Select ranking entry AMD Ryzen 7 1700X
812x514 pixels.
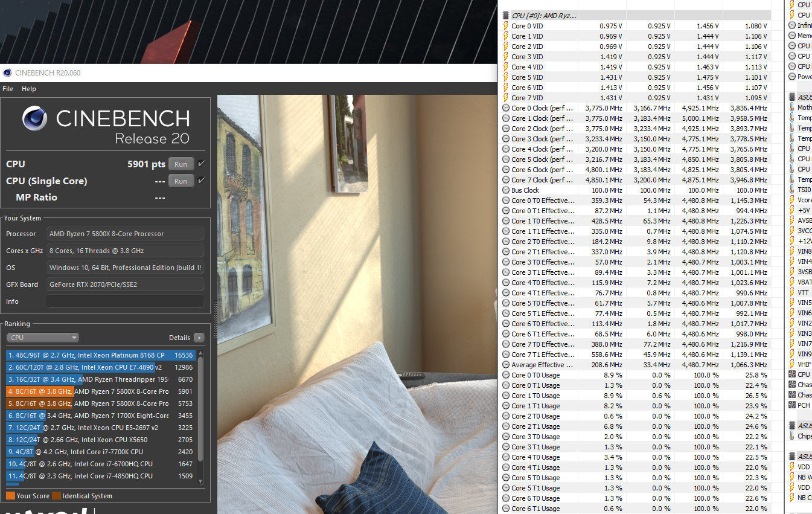pyautogui.click(x=101, y=416)
